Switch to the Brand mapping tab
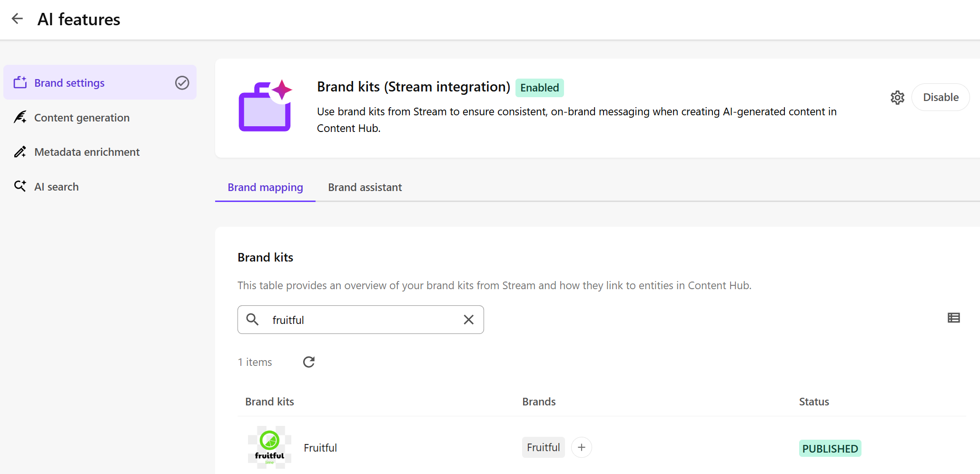This screenshot has height=474, width=980. point(265,187)
